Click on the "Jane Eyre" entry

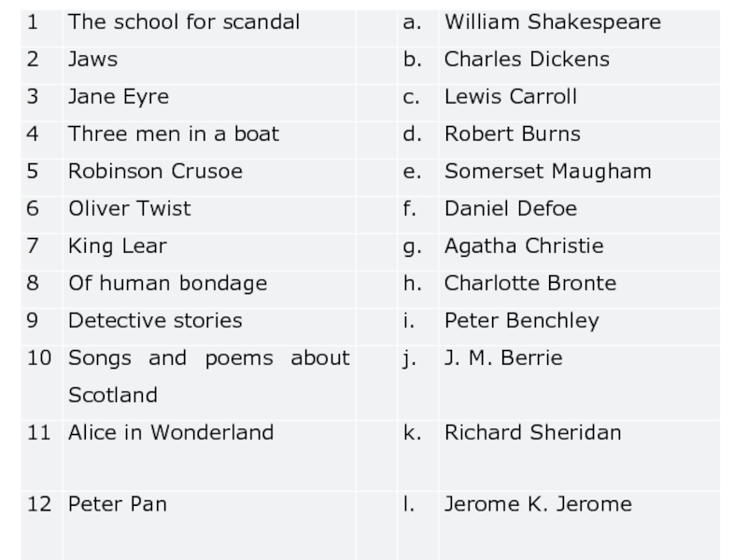(119, 96)
